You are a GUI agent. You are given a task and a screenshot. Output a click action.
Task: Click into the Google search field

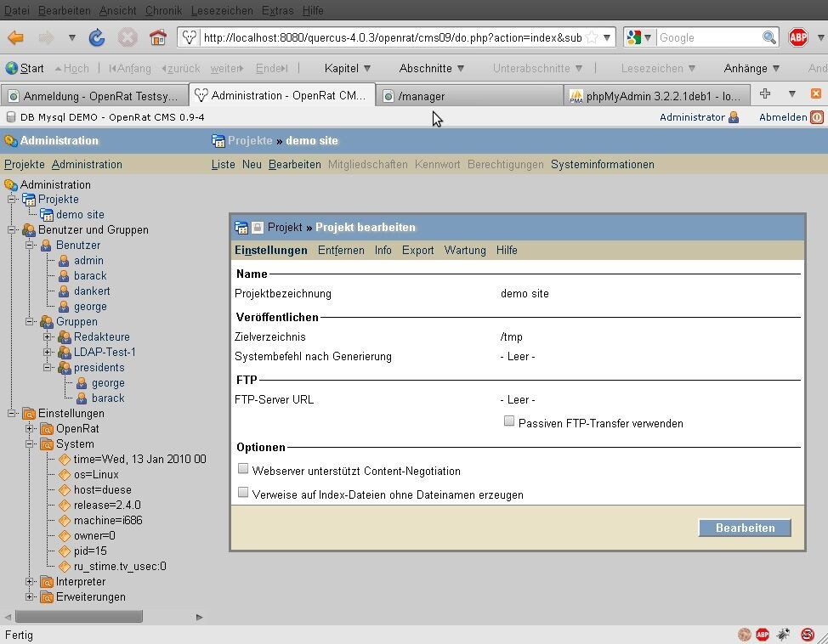(x=709, y=37)
